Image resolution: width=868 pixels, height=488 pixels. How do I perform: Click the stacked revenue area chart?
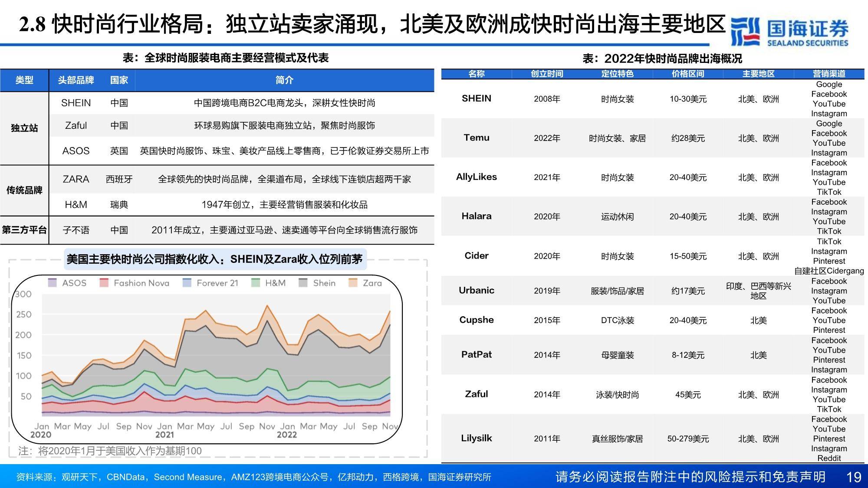[x=216, y=356]
